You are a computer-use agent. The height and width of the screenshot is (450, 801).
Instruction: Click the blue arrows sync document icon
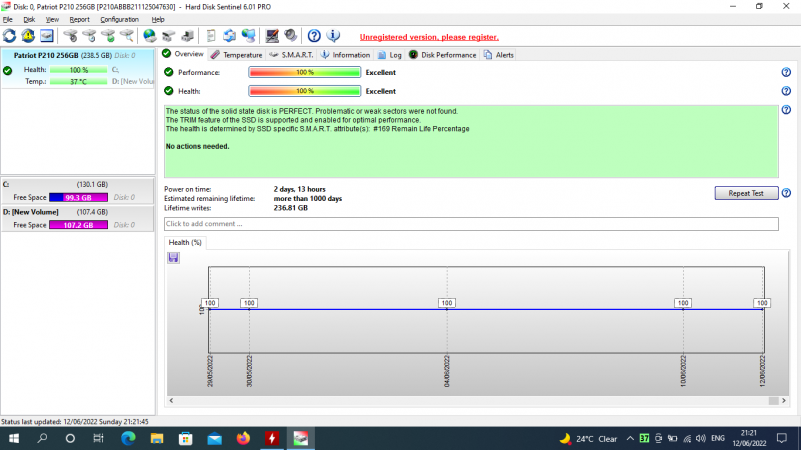click(229, 36)
